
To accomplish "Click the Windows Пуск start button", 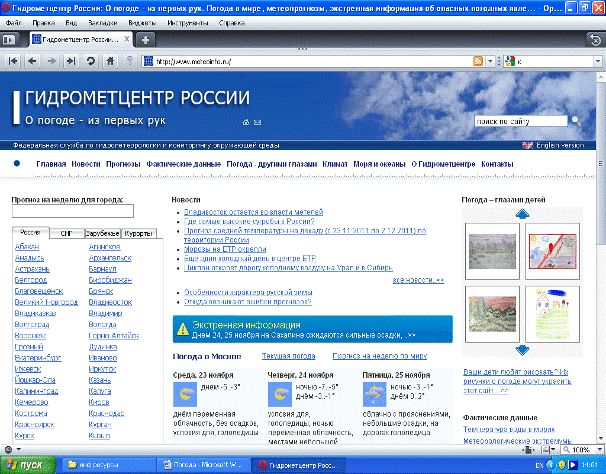I will coord(28,465).
